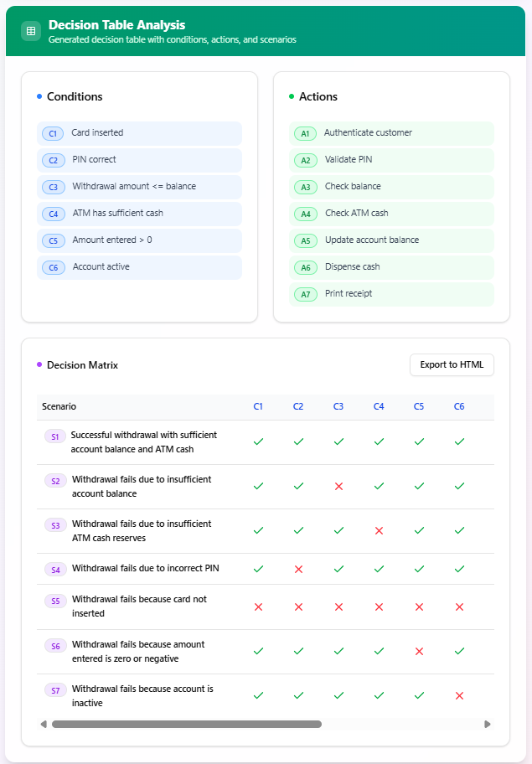Select the C1 Card inserted condition badge
532x764 pixels.
coord(53,133)
